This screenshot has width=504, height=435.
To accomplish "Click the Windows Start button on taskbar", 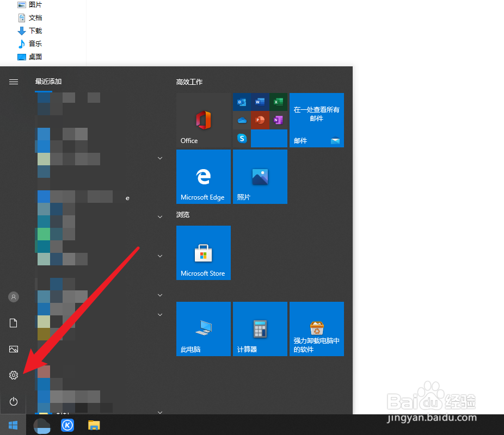I will [x=13, y=425].
